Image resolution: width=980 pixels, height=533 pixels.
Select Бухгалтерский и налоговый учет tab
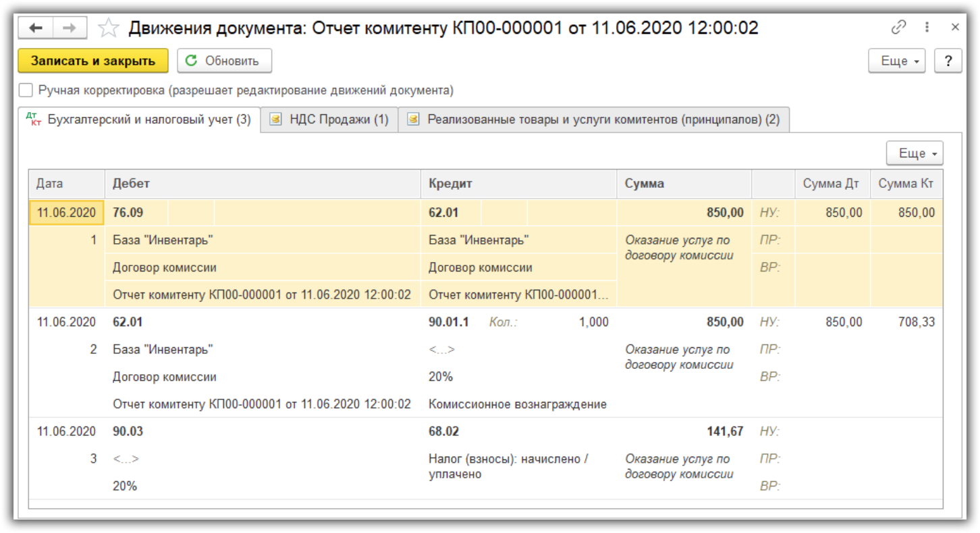[140, 120]
